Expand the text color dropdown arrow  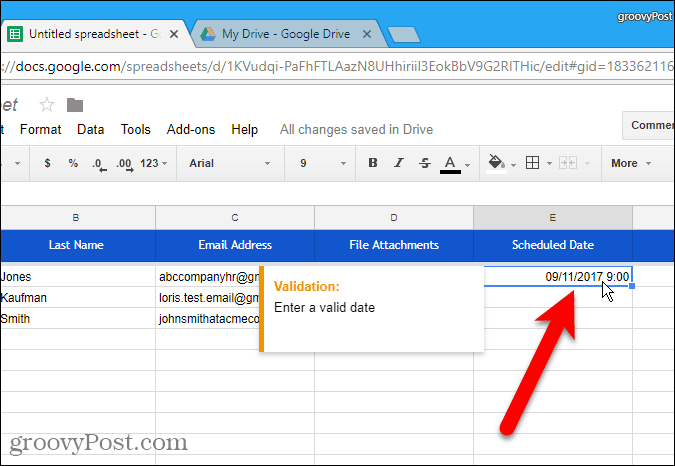pyautogui.click(x=468, y=165)
